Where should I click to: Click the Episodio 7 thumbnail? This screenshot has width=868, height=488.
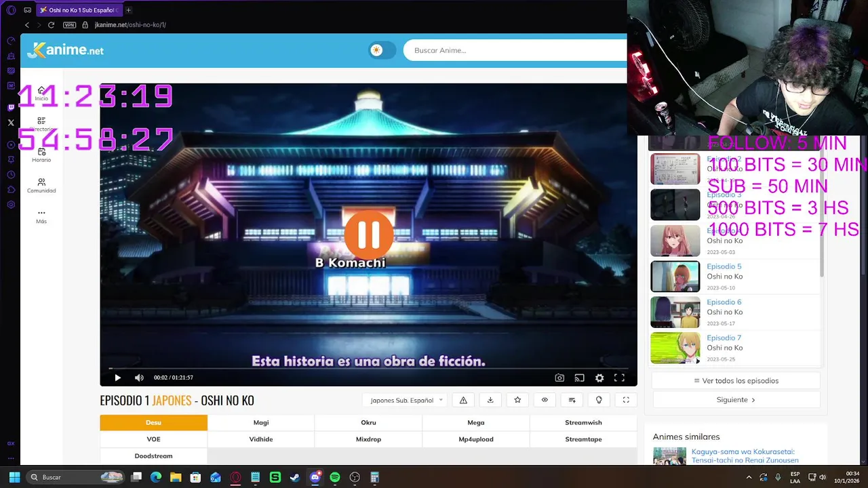coord(675,348)
